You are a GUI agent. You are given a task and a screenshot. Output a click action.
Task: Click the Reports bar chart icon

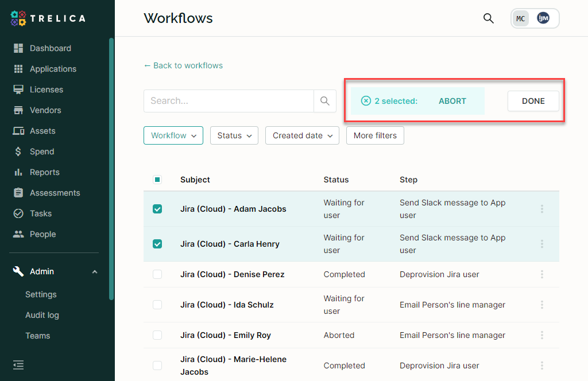(18, 172)
